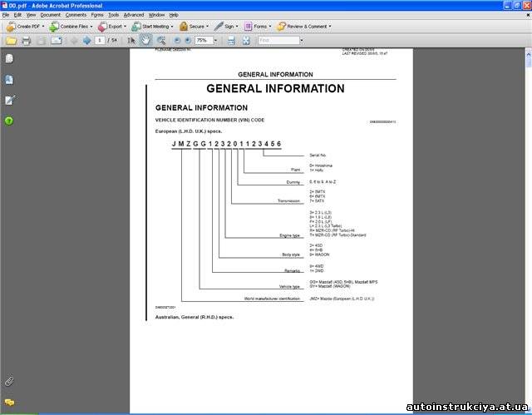This screenshot has width=532, height=415.
Task: Click the Email envelope icon
Action: pyautogui.click(x=57, y=41)
